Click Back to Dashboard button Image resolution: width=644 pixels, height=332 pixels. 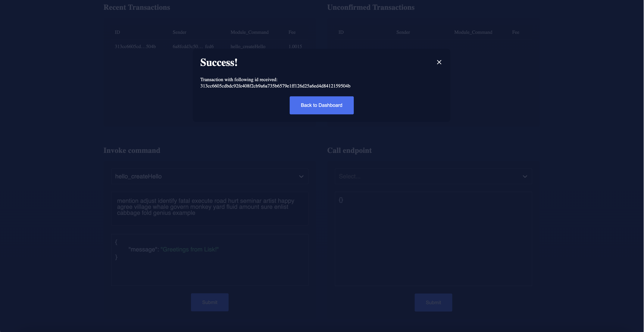pos(322,105)
